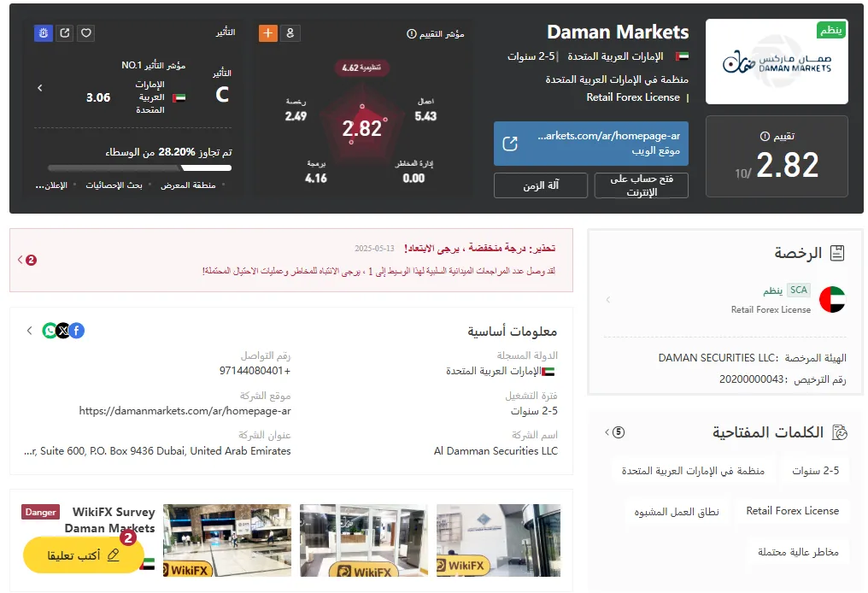Viewport: 868px width, 593px height.
Task: Click info icon next to تقييم score
Action: point(765,136)
